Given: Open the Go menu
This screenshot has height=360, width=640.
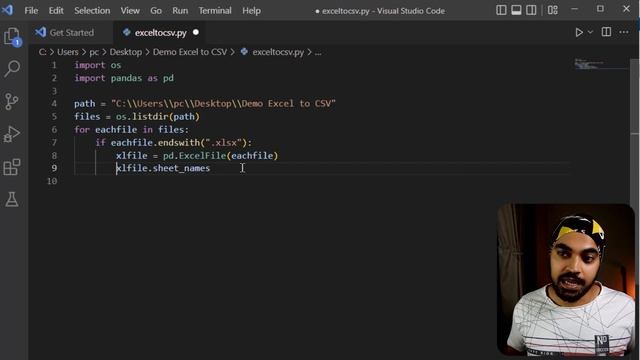Looking at the screenshot, I should point(156,11).
